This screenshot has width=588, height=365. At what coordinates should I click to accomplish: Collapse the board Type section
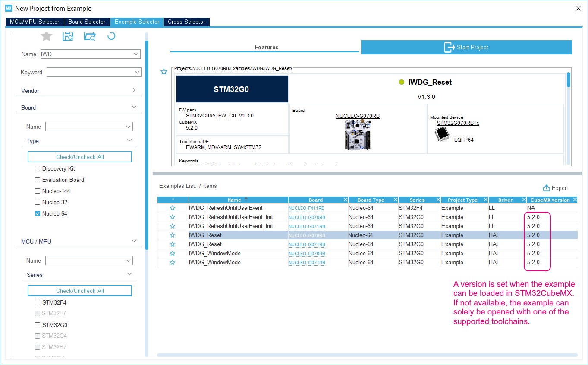129,140
